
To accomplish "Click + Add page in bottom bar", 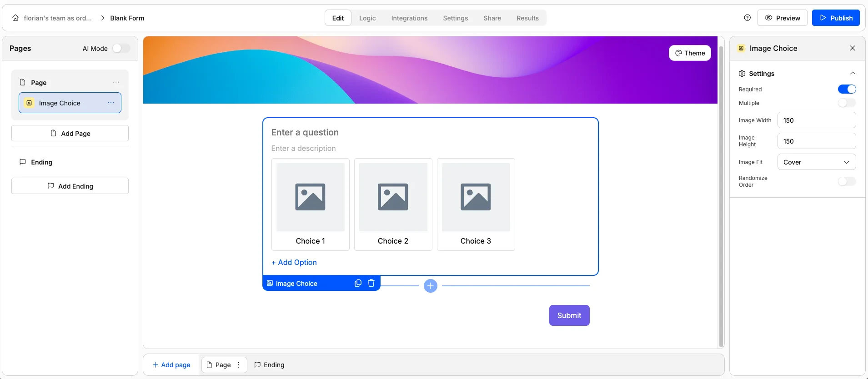I will [x=171, y=365].
